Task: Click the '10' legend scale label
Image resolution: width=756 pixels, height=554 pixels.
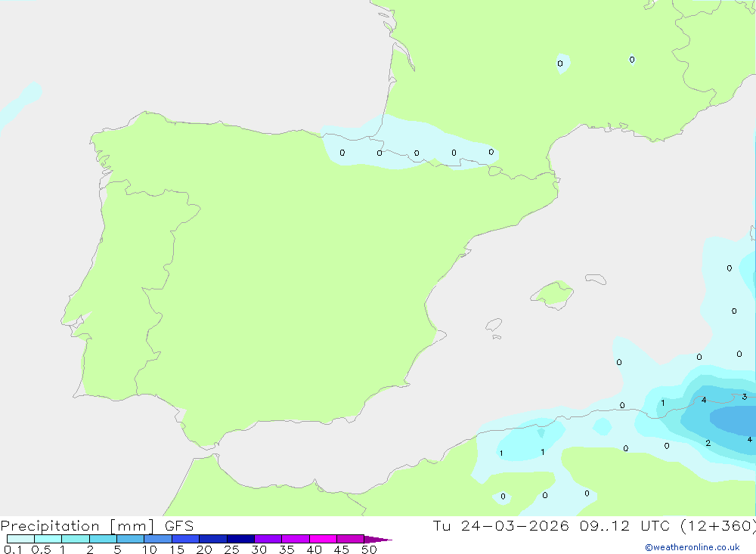Action: point(150,549)
